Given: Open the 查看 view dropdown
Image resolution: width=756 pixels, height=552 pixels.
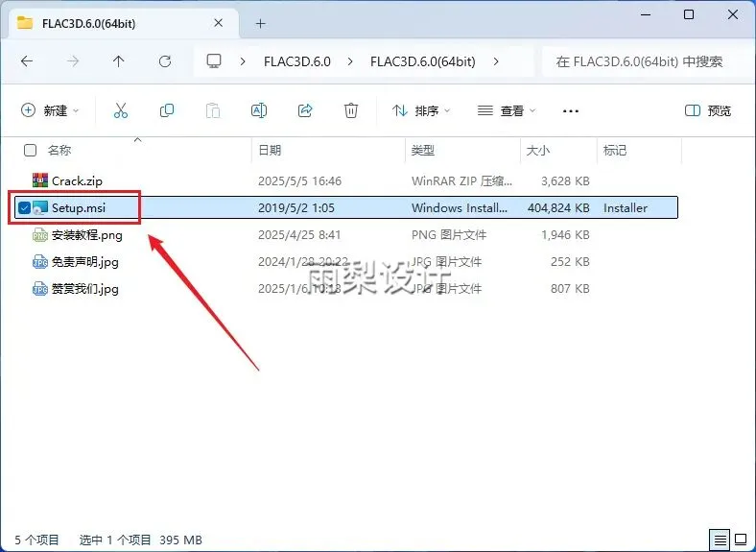Looking at the screenshot, I should pyautogui.click(x=507, y=110).
